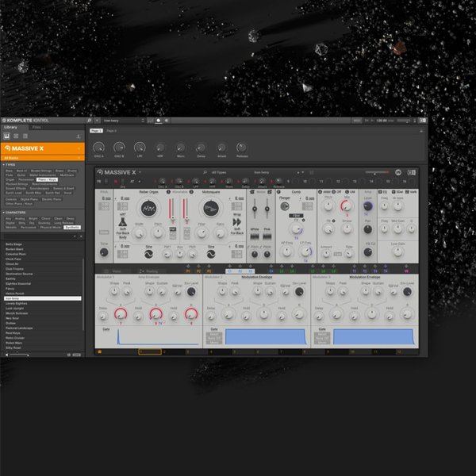This screenshot has height=476, width=476.
Task: Select the third browser content icon beside piano icon
Action: [x=25, y=136]
